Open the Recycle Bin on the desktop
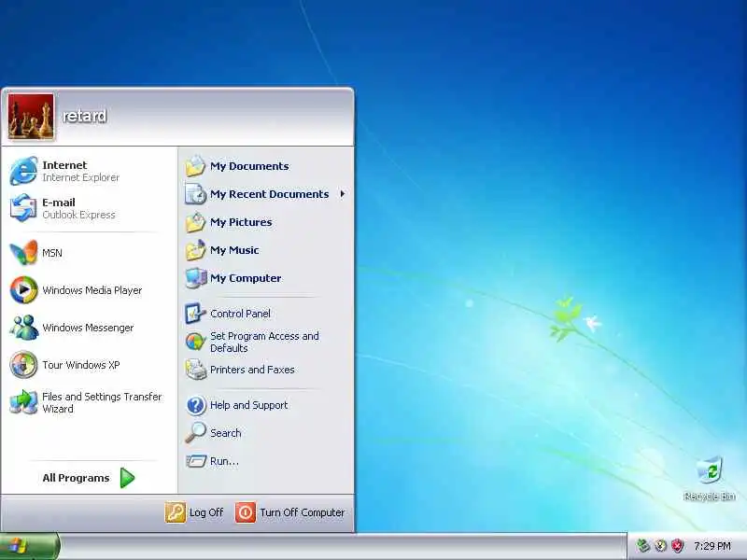The width and height of the screenshot is (747, 560). tap(710, 479)
